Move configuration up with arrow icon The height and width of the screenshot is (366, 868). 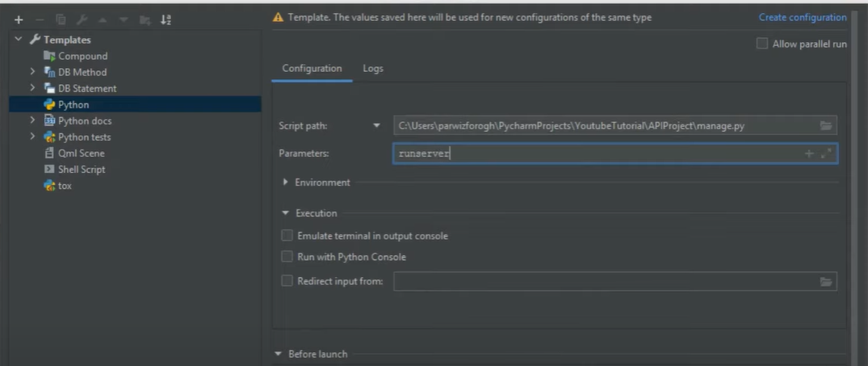click(x=103, y=20)
